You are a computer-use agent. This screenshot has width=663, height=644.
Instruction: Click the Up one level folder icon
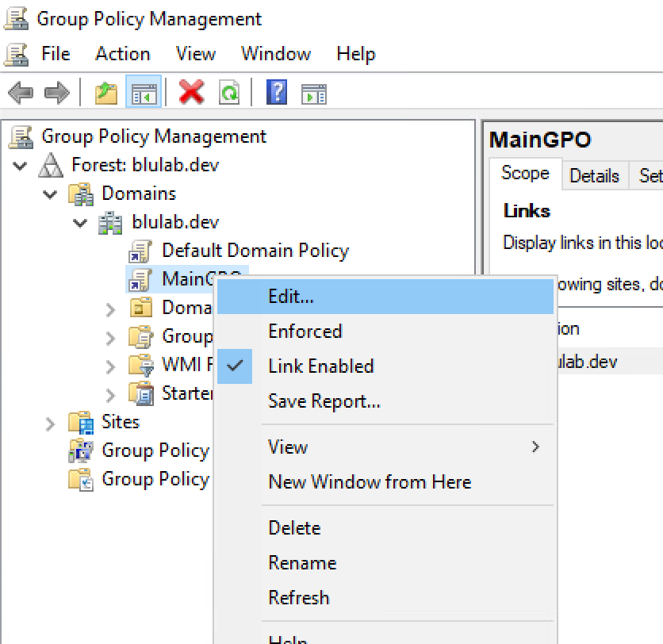106,93
